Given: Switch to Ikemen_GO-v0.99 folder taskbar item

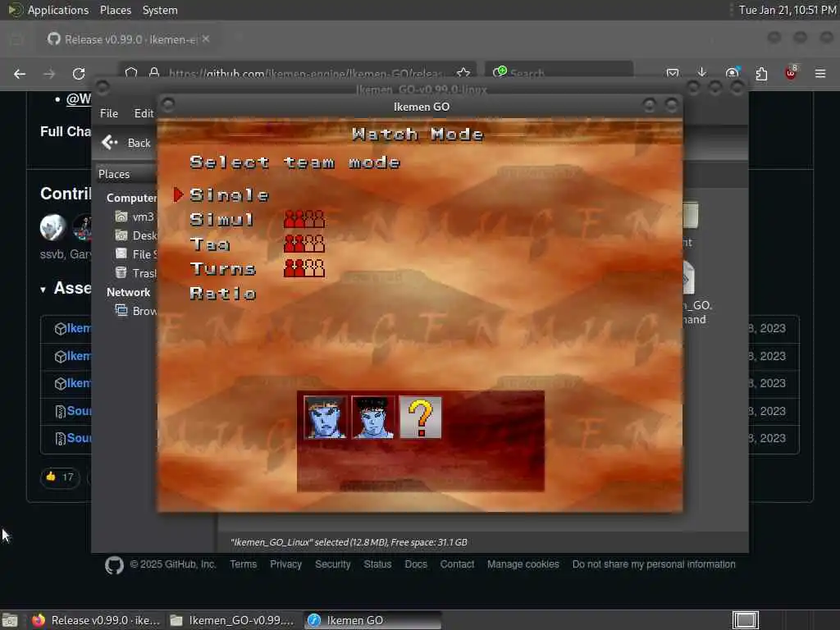Looking at the screenshot, I should (x=232, y=620).
